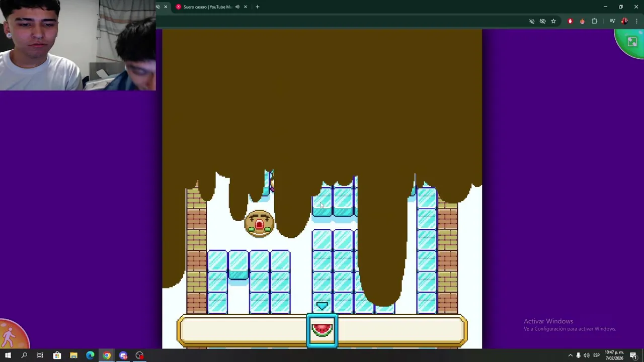Click the blue down arrow above the watermelon

322,306
